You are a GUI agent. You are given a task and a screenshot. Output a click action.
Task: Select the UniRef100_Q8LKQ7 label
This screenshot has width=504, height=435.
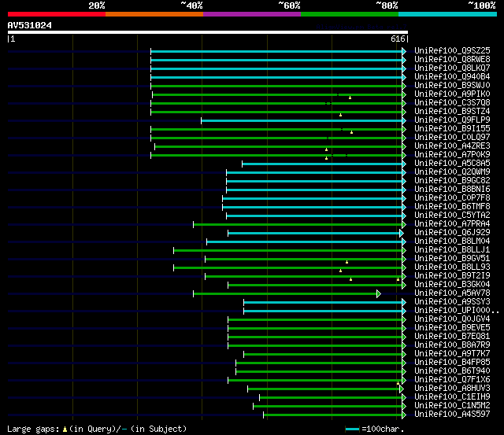452,68
